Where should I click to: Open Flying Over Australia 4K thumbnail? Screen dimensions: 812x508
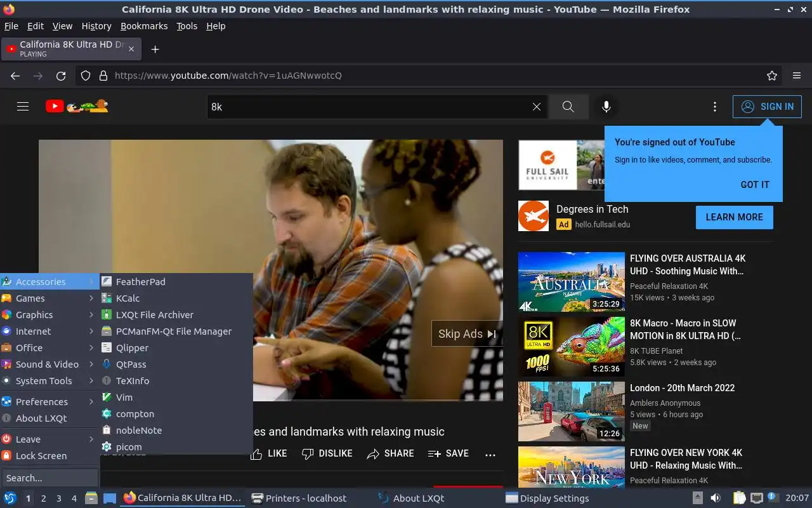[572, 282]
